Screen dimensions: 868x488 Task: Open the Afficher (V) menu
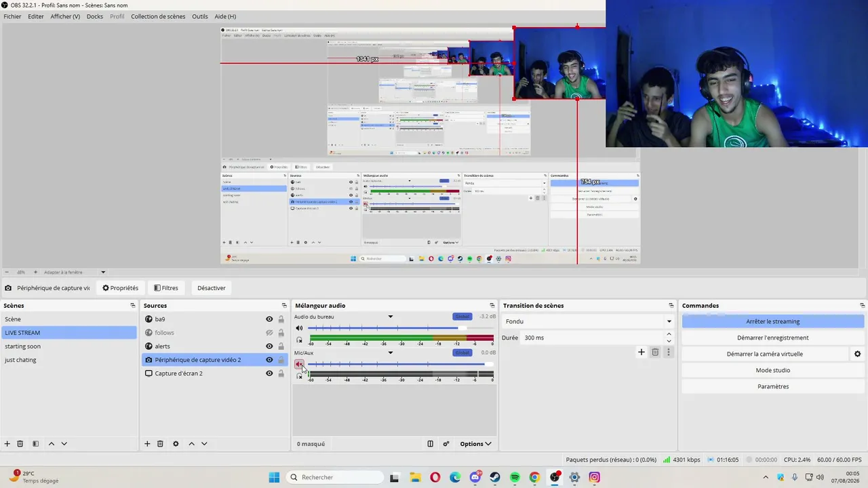point(65,16)
